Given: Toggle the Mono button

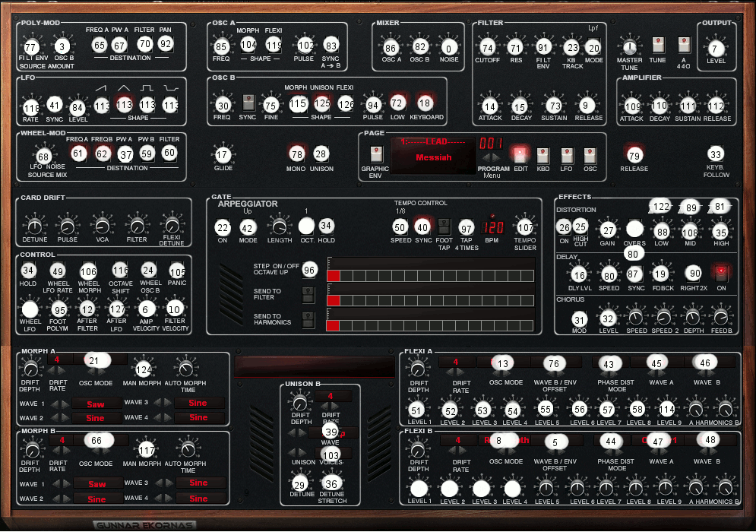Looking at the screenshot, I should 296,154.
